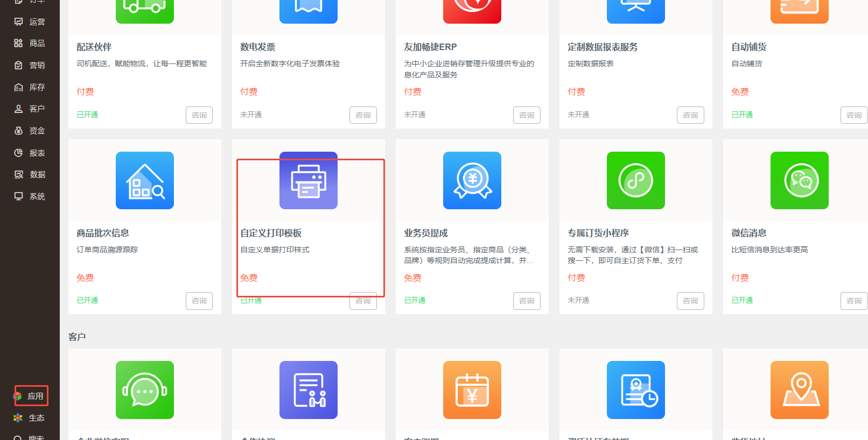Click 咨询 on the 自定义打印模板 card
The image size is (868, 440).
(x=363, y=301)
